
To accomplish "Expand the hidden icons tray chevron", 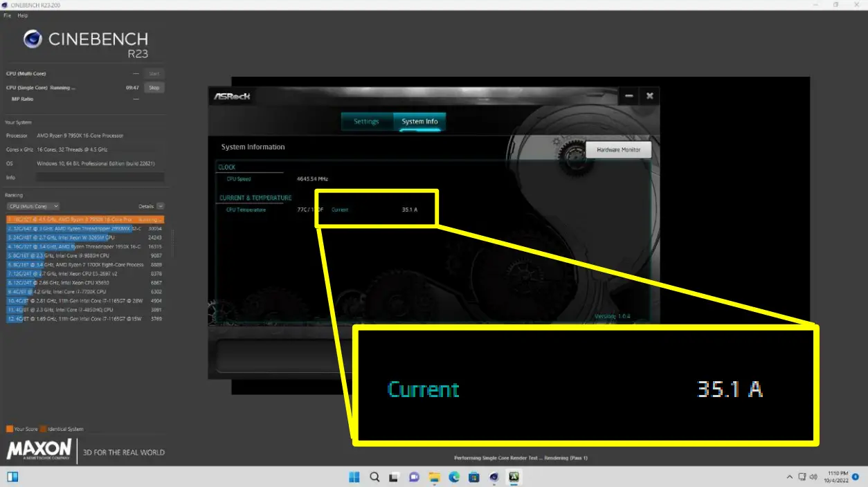I will [x=789, y=477].
